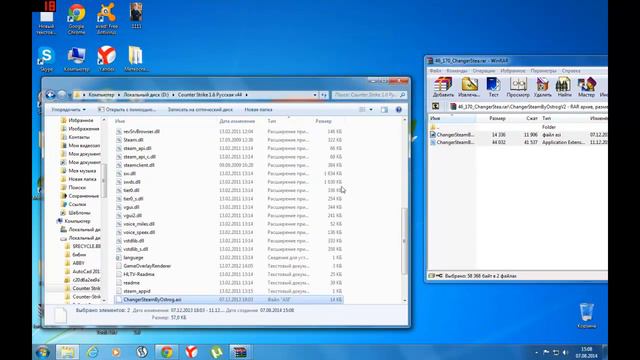Select the voice_miles.dll file
Viewport: 640px width, 360px height.
click(229, 224)
